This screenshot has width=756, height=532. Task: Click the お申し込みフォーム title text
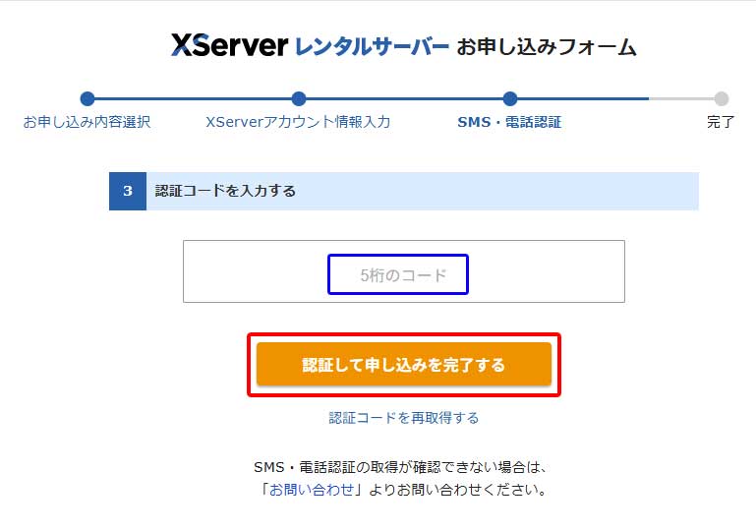click(x=547, y=47)
